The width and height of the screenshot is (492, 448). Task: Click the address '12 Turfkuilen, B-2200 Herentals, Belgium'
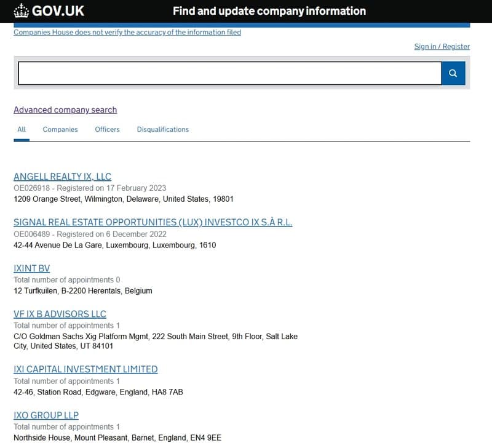tap(83, 290)
